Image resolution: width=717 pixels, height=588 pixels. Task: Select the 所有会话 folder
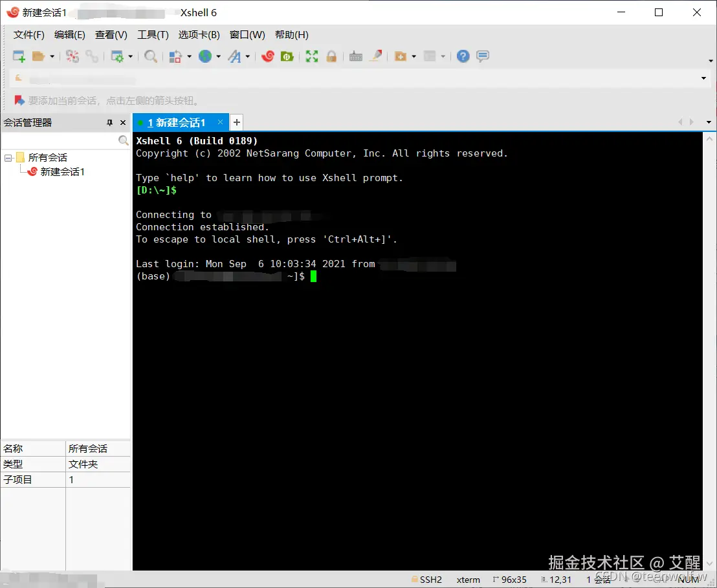(x=47, y=158)
